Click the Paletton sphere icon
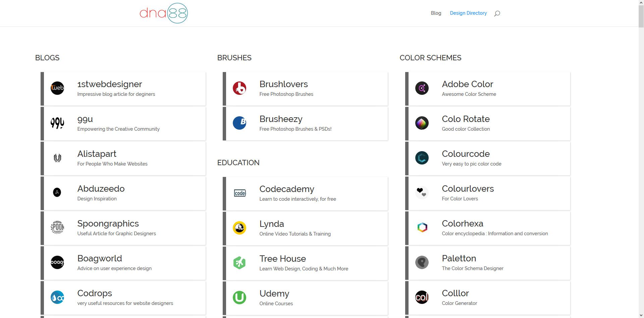Image resolution: width=644 pixels, height=318 pixels. click(x=422, y=262)
